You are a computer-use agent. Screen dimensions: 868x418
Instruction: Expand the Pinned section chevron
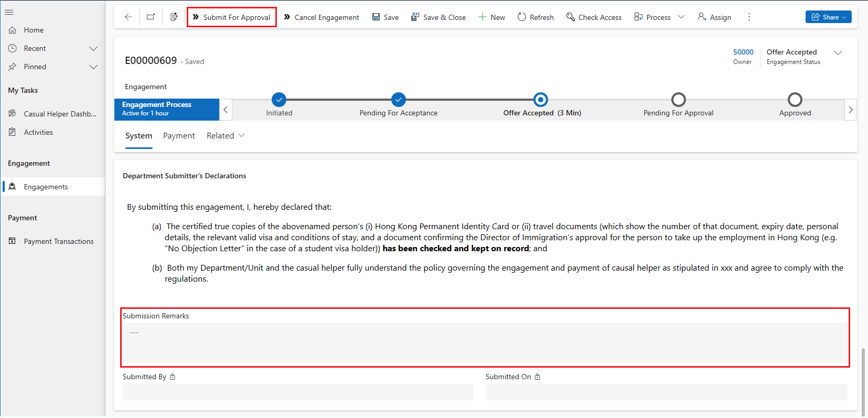coord(93,67)
